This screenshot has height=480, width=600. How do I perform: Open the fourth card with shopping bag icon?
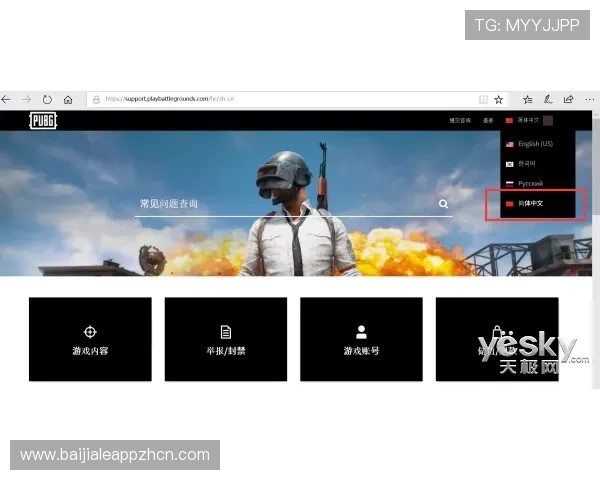point(497,339)
